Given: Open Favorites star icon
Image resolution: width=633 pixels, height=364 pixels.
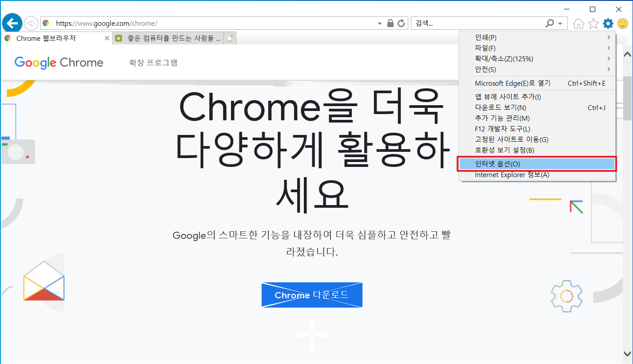Looking at the screenshot, I should (x=593, y=23).
